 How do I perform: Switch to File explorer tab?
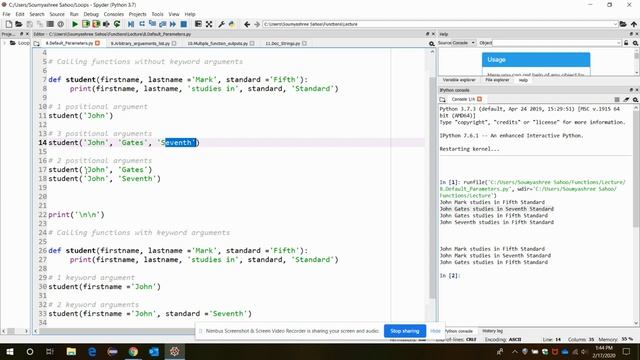coord(497,80)
